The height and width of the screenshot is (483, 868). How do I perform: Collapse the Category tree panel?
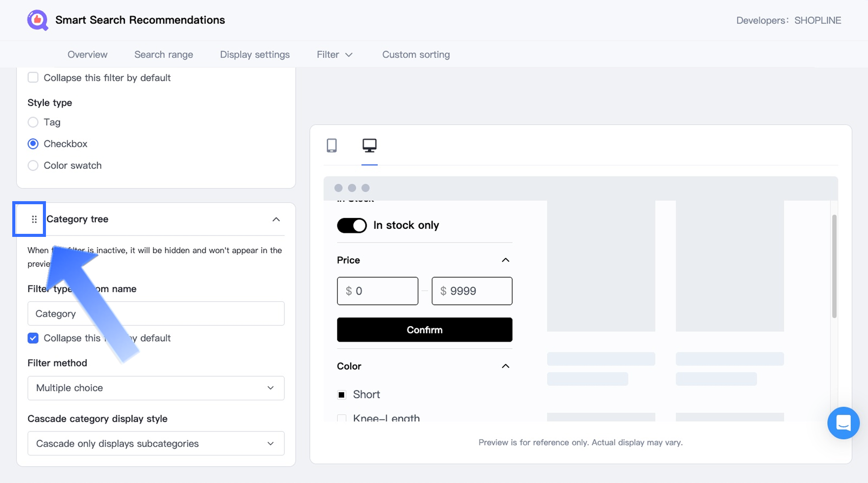coord(276,220)
